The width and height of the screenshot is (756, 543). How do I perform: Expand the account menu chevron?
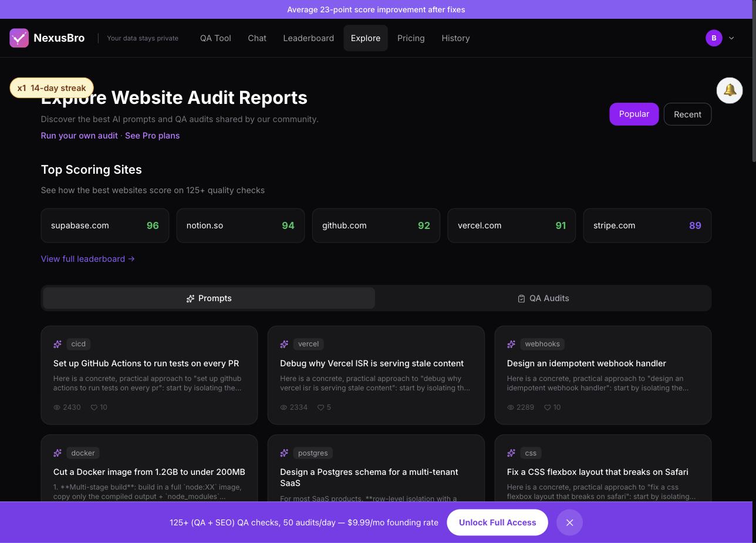731,38
